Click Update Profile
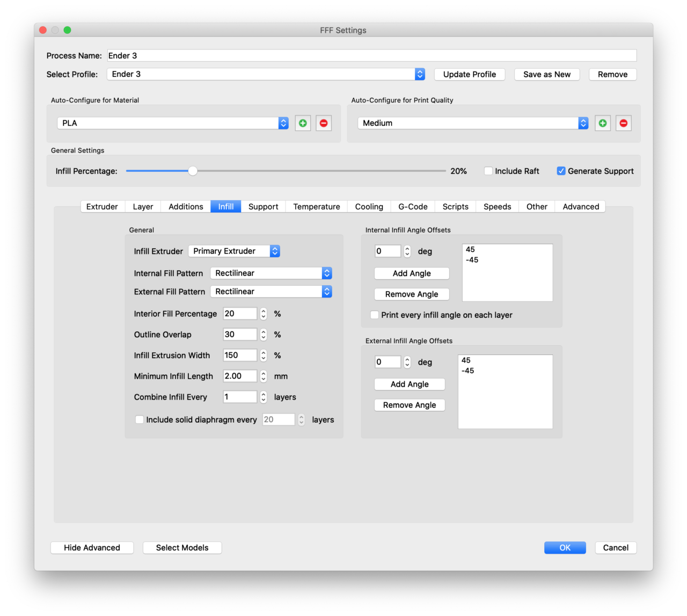This screenshot has width=687, height=616. (469, 74)
